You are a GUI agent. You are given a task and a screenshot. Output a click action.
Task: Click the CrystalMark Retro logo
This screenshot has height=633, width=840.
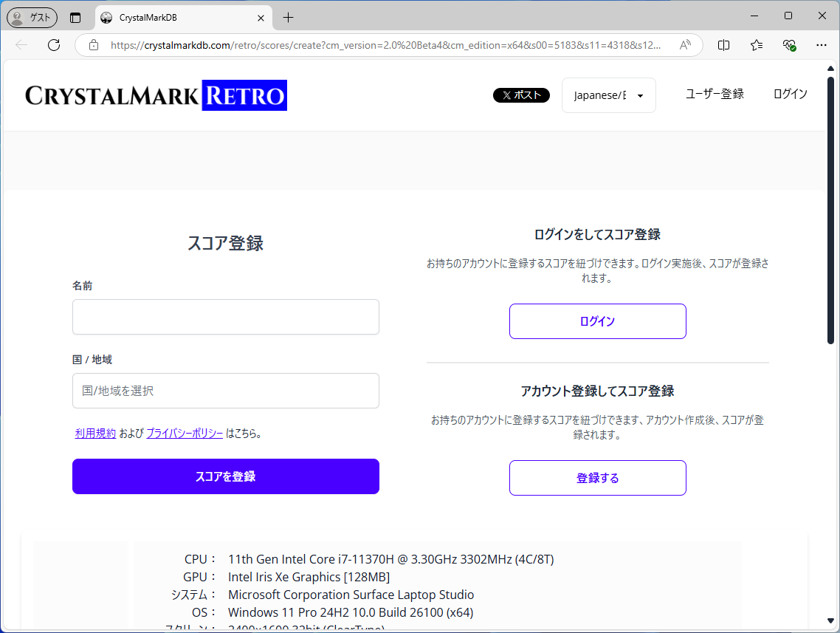pos(155,95)
